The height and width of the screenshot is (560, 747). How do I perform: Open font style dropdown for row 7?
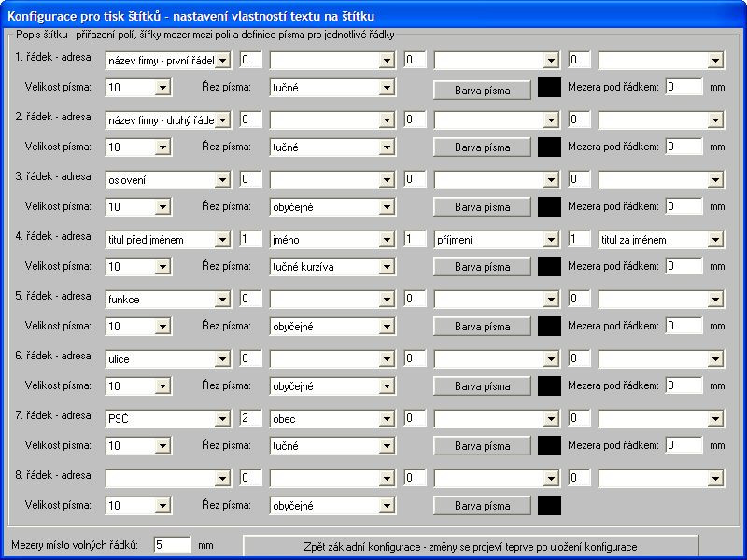pos(332,446)
